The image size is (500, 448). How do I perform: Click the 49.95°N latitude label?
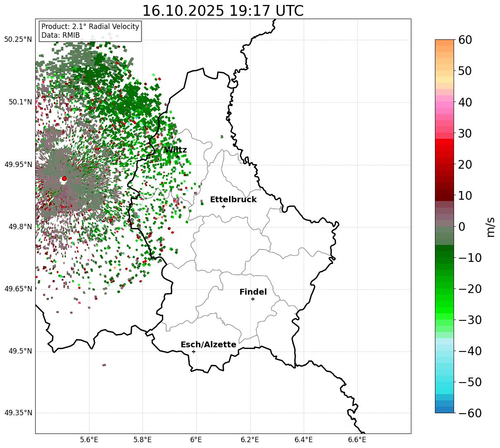(x=18, y=165)
